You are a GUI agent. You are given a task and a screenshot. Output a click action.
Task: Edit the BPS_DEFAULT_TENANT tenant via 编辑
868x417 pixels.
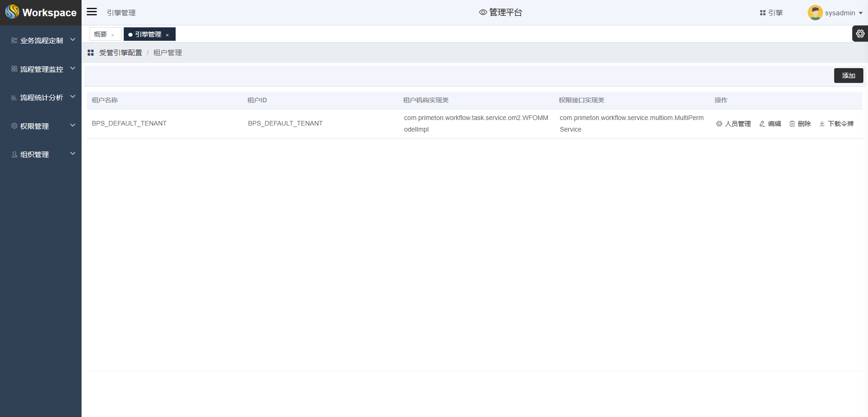pyautogui.click(x=770, y=124)
